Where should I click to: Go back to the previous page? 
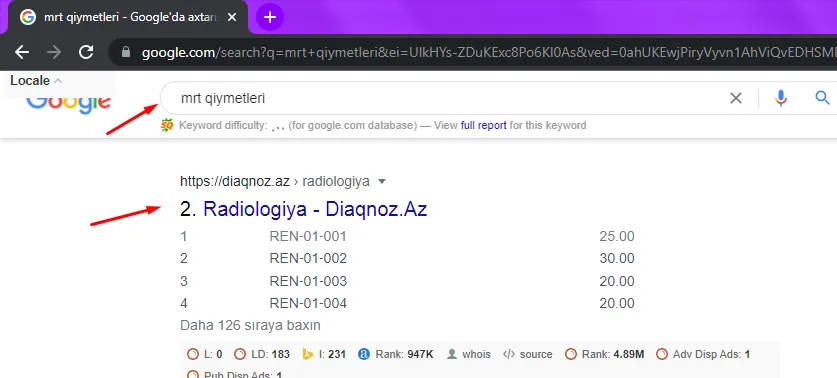22,52
